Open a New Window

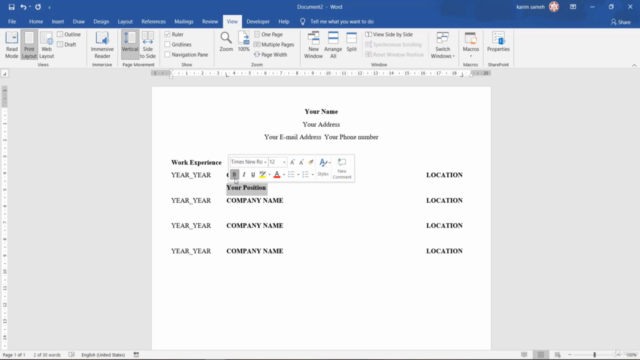[x=313, y=44]
